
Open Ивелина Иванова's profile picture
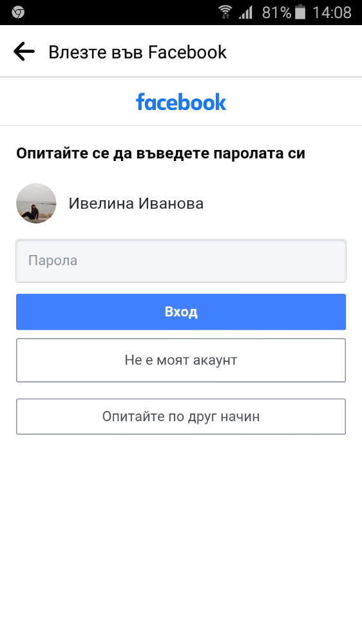point(36,204)
